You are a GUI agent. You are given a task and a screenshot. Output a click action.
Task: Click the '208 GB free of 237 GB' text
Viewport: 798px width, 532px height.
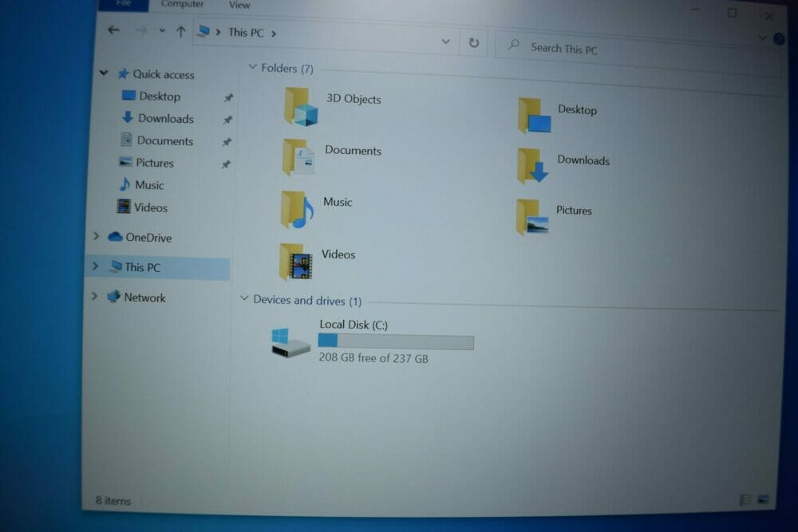point(373,358)
